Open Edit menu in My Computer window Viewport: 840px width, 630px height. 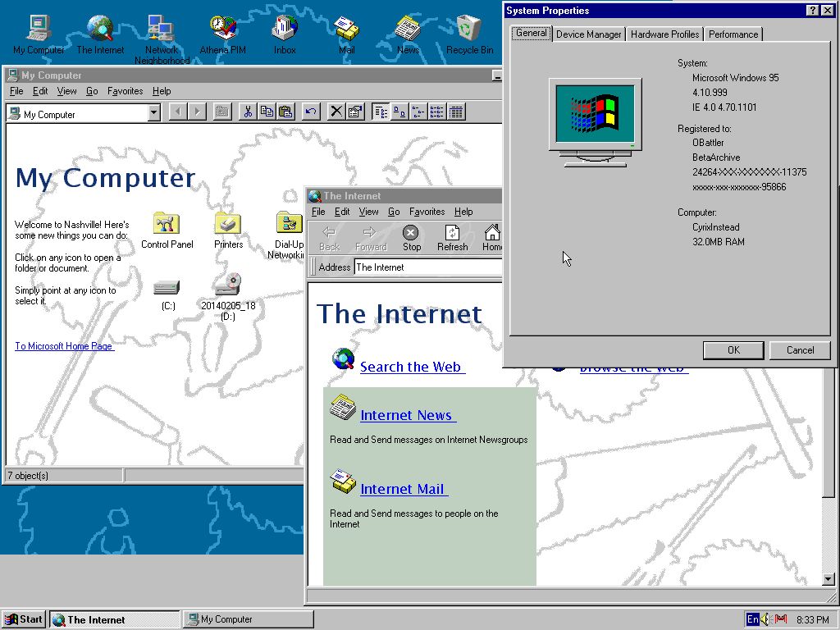pos(40,91)
